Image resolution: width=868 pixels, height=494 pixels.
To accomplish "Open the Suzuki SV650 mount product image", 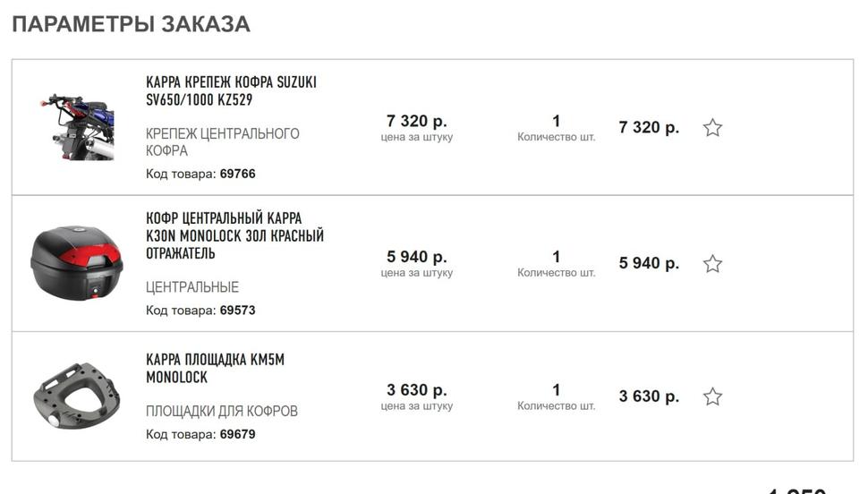I will [77, 127].
